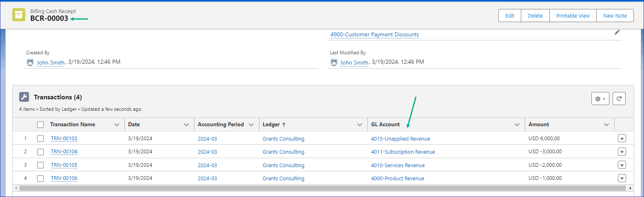Refresh the Transactions list
The width and height of the screenshot is (644, 197).
pyautogui.click(x=619, y=98)
